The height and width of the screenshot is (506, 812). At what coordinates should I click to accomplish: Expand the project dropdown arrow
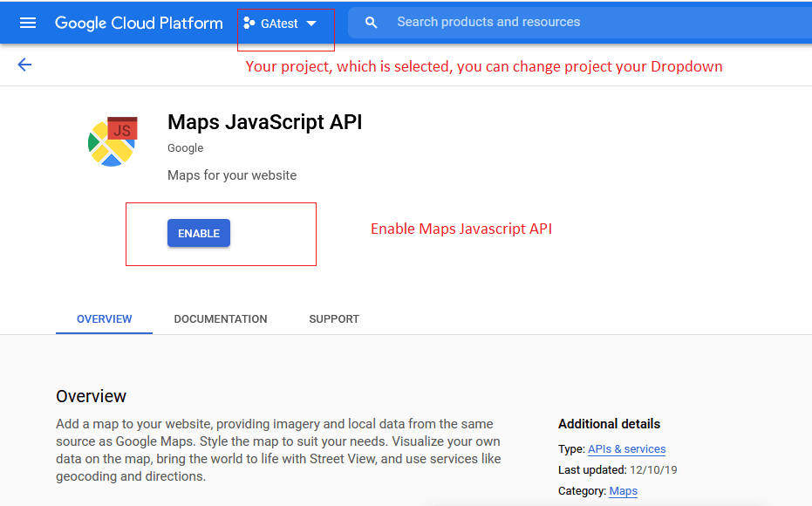311,24
